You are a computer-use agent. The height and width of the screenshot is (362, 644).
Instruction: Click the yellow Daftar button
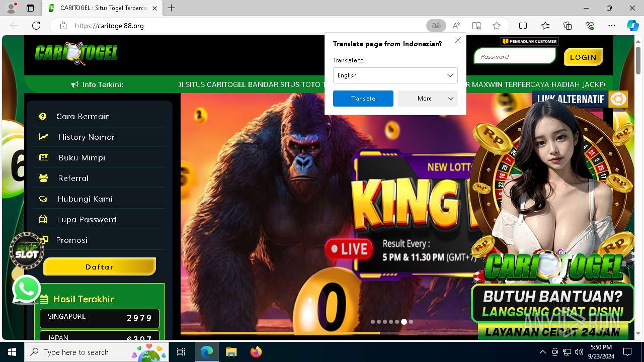pos(100,267)
